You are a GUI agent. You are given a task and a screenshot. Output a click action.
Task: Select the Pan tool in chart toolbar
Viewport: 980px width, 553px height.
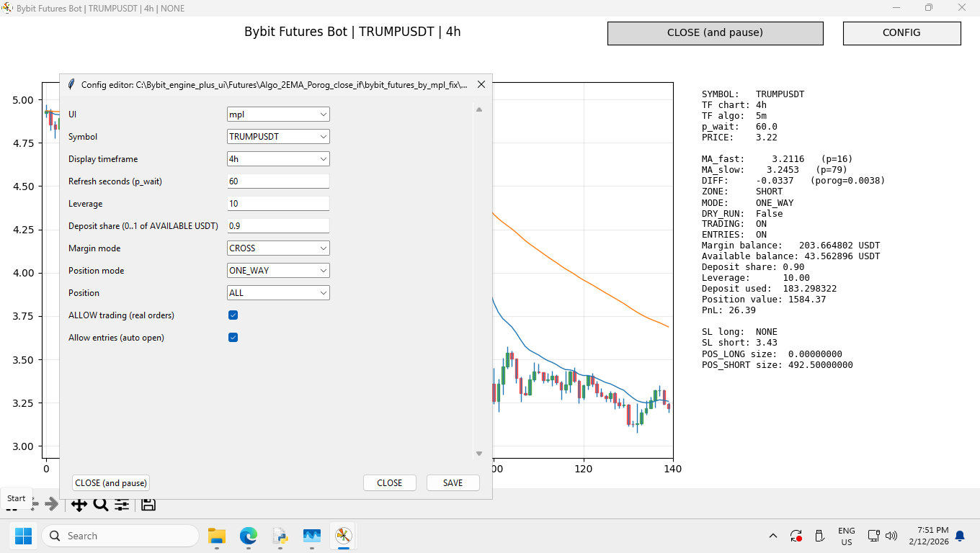(x=79, y=505)
